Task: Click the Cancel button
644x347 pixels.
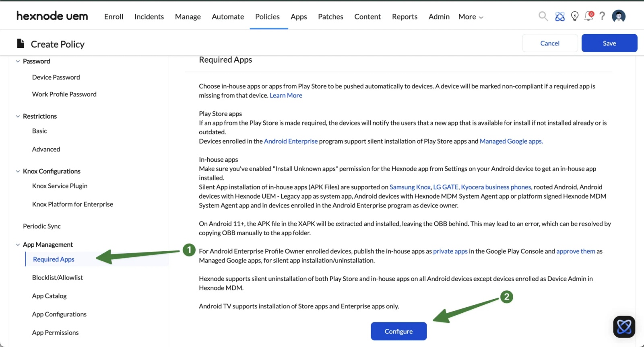Action: 550,43
